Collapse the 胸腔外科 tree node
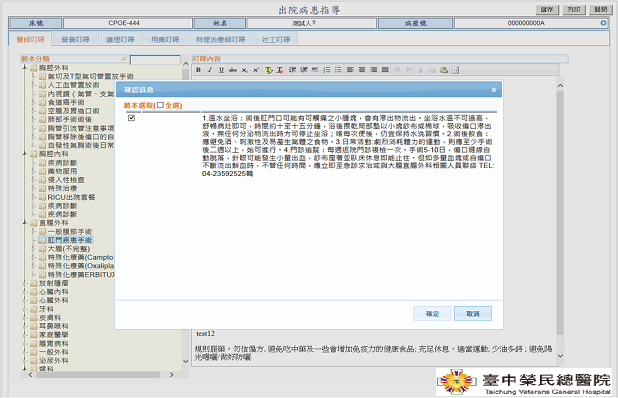Image resolution: width=618 pixels, height=398 pixels. (x=25, y=68)
